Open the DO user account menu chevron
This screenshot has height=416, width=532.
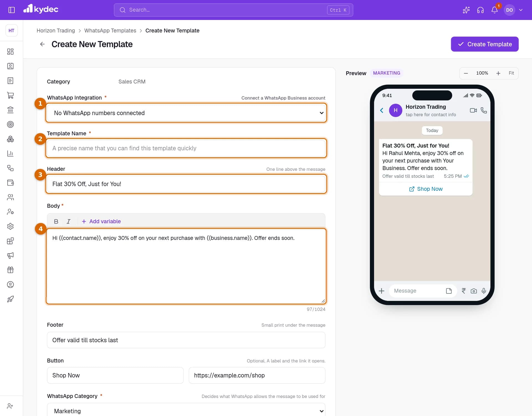pos(521,10)
